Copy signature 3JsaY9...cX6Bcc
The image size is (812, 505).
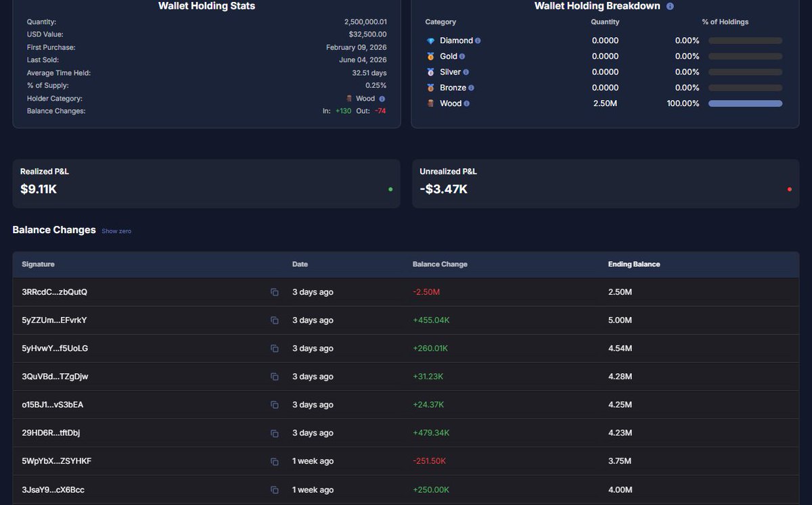click(274, 489)
